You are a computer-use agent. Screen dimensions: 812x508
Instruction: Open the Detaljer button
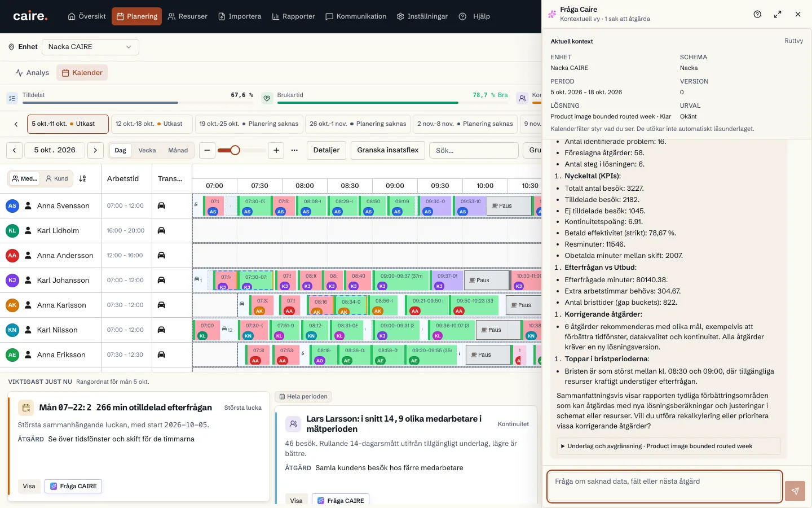click(326, 150)
